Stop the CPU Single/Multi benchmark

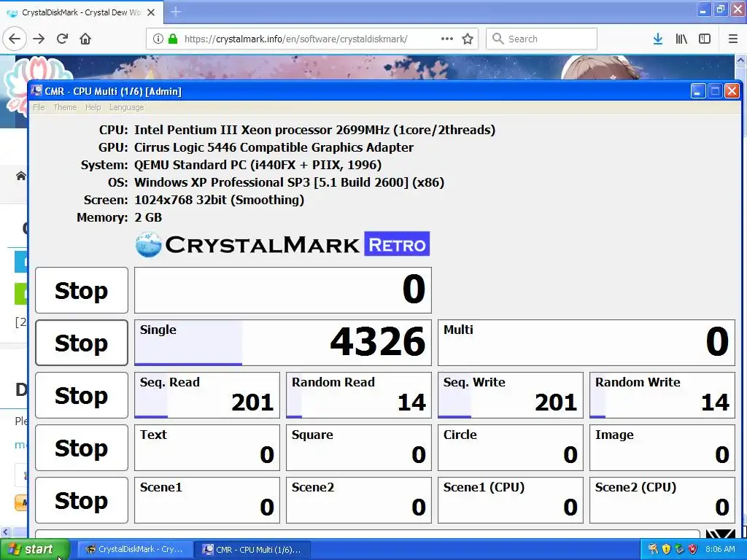tap(82, 343)
